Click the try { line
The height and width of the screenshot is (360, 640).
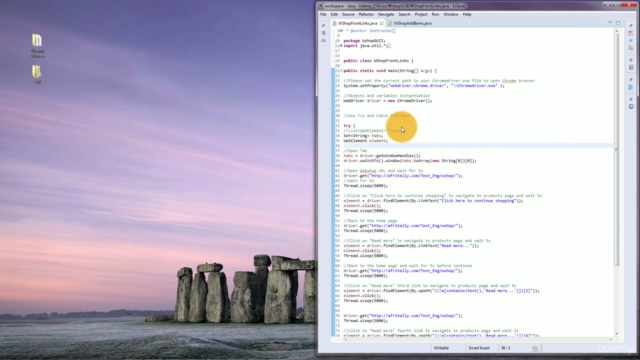pyautogui.click(x=349, y=126)
